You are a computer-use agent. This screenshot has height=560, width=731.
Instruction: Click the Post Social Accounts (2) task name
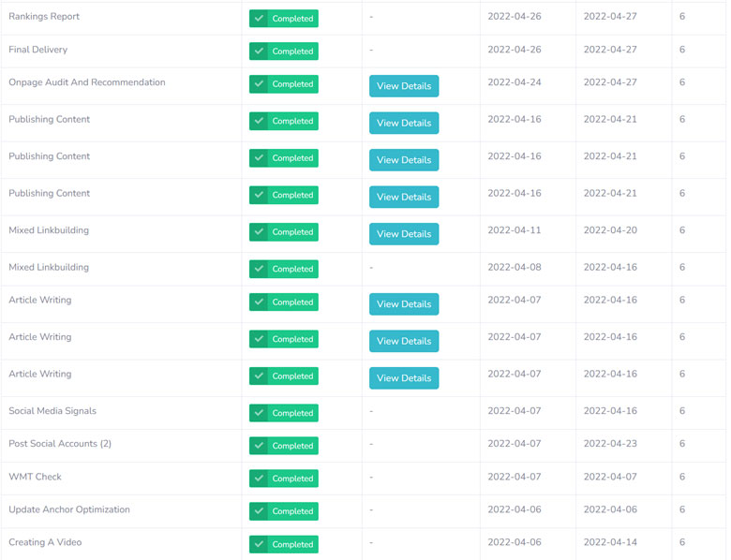click(60, 444)
